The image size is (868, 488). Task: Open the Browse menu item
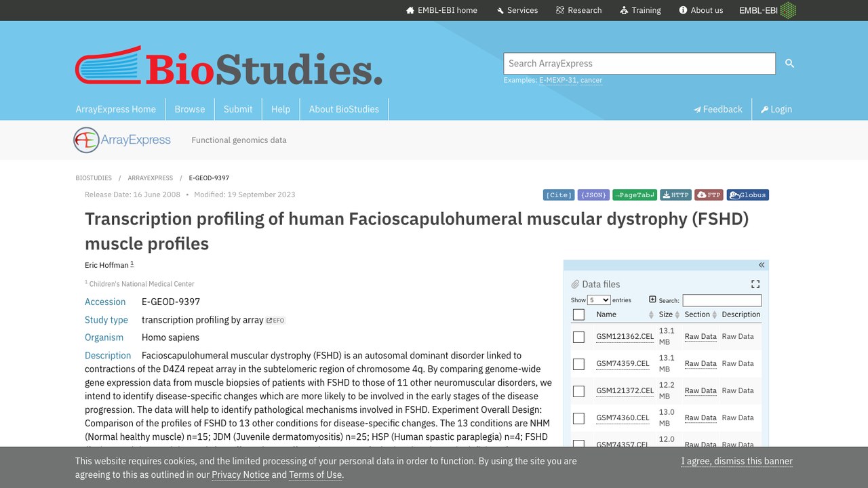[190, 109]
